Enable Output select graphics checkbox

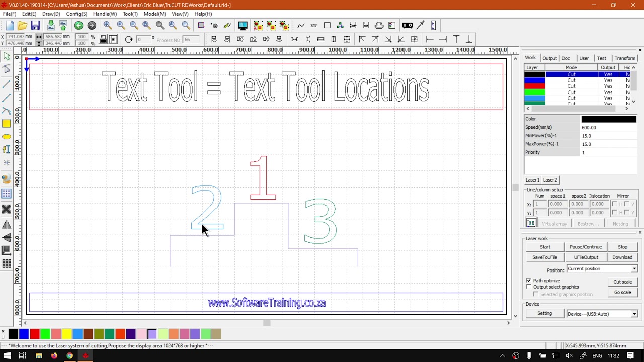coord(529,287)
